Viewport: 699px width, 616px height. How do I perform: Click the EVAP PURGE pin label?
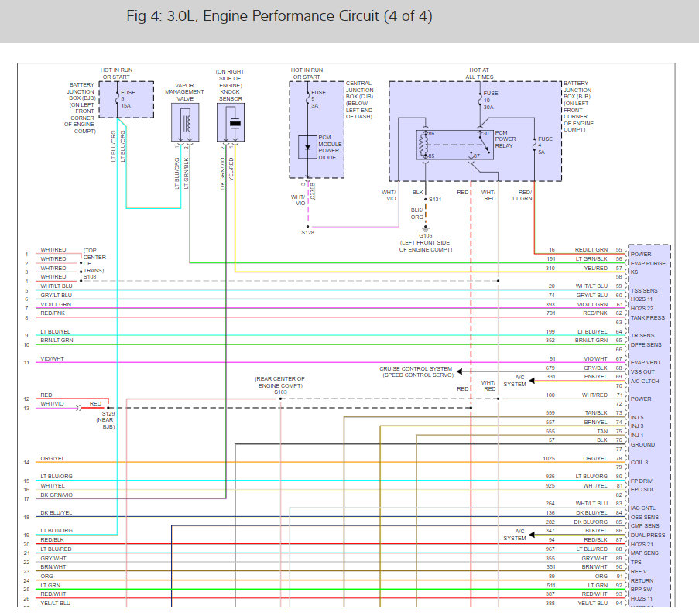(x=648, y=263)
